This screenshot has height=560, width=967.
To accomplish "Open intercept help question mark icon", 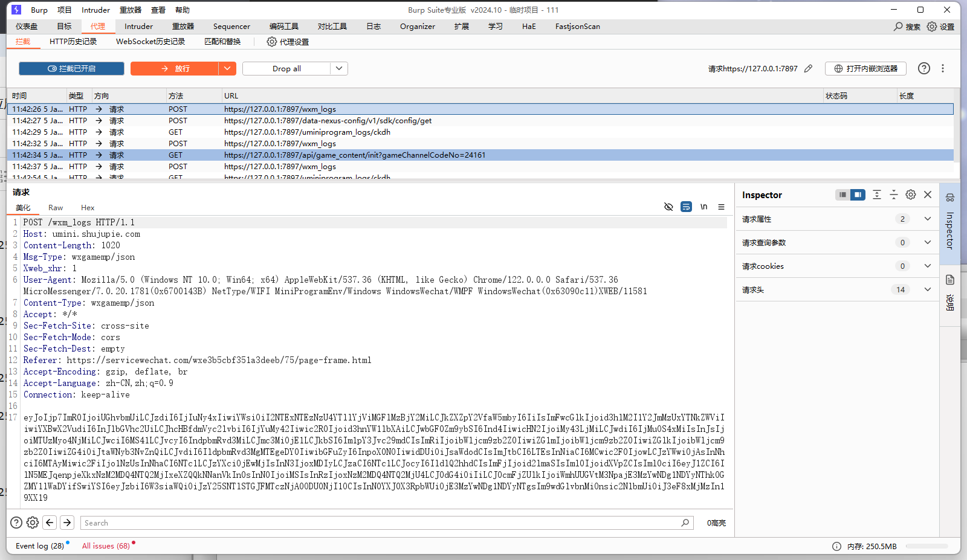I will tap(924, 68).
